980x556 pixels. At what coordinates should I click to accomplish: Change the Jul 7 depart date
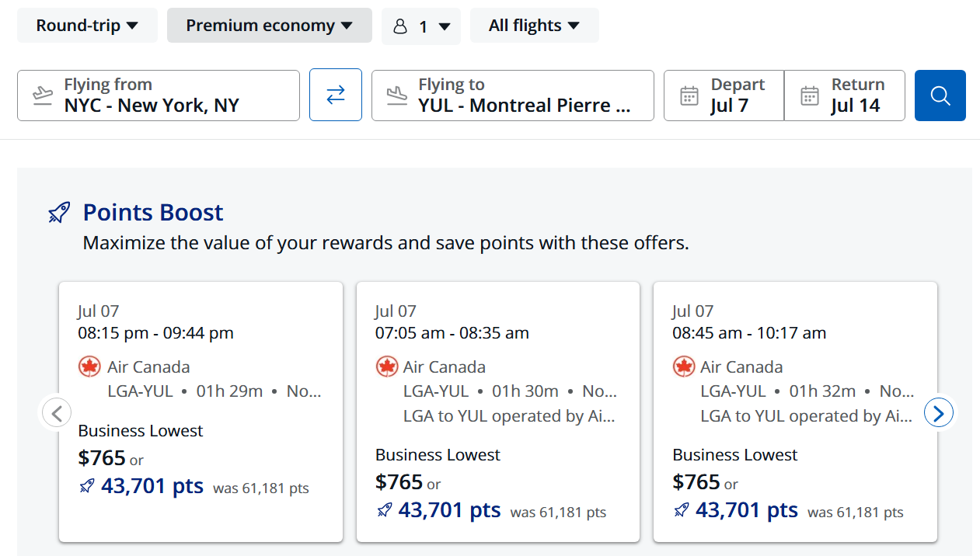click(x=724, y=96)
